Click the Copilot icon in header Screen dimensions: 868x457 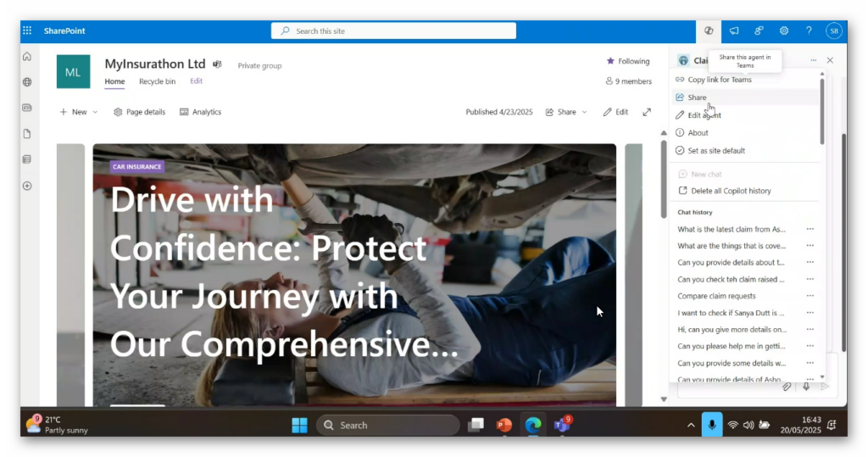(709, 31)
